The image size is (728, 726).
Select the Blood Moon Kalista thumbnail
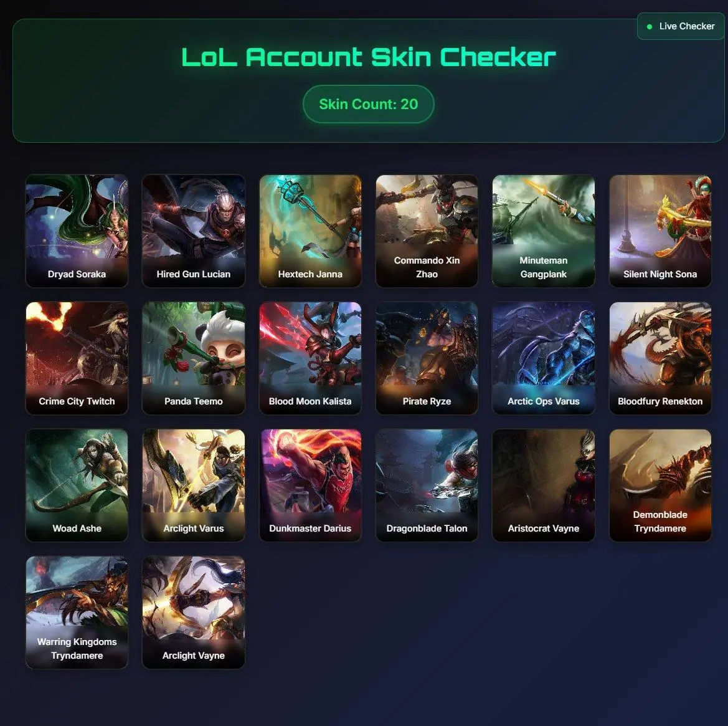click(x=310, y=358)
